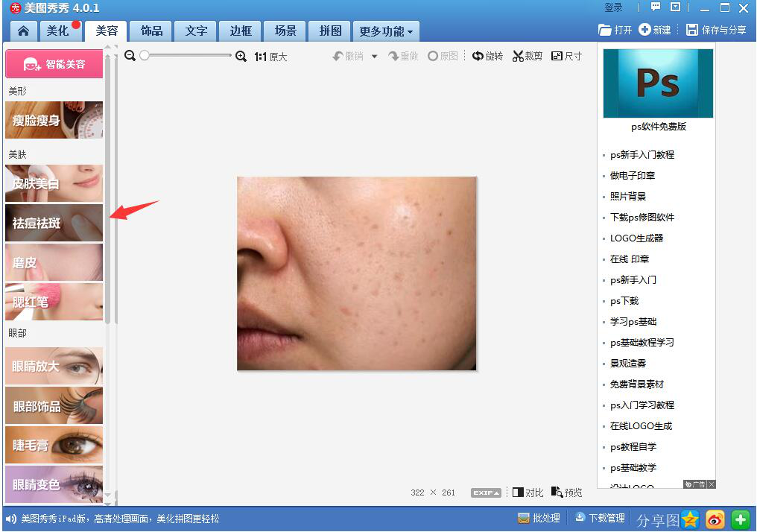Open the 更多功能 more functions dropdown
Image resolution: width=757 pixels, height=532 pixels.
tap(384, 31)
